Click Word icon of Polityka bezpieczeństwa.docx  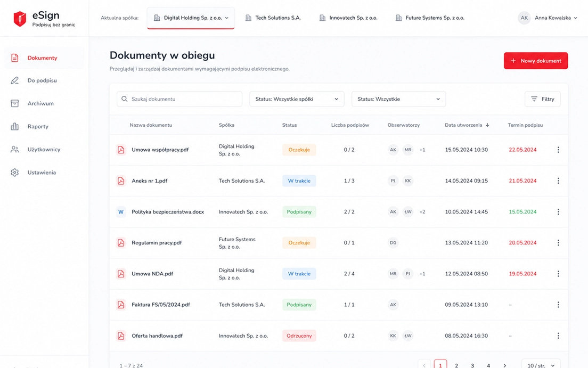coord(121,212)
